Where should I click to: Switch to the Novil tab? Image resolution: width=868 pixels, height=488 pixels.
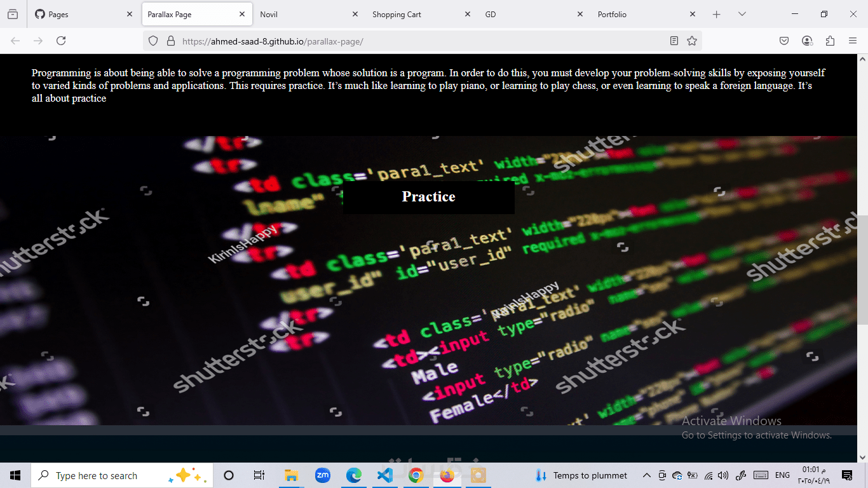309,14
